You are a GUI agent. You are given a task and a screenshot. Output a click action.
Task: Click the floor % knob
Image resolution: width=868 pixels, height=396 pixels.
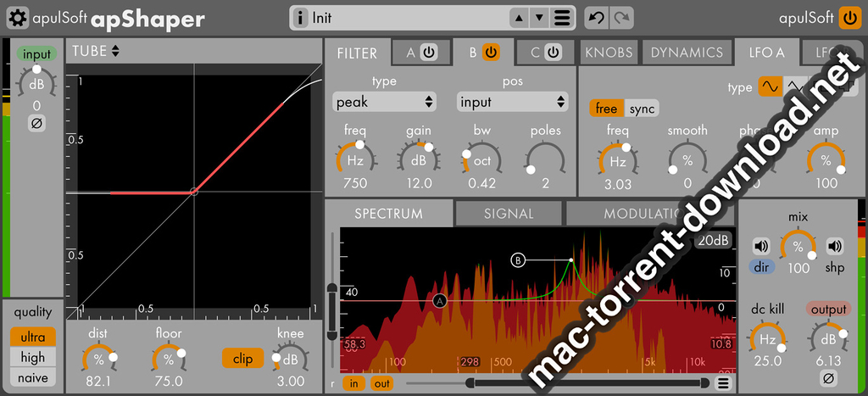tap(169, 360)
